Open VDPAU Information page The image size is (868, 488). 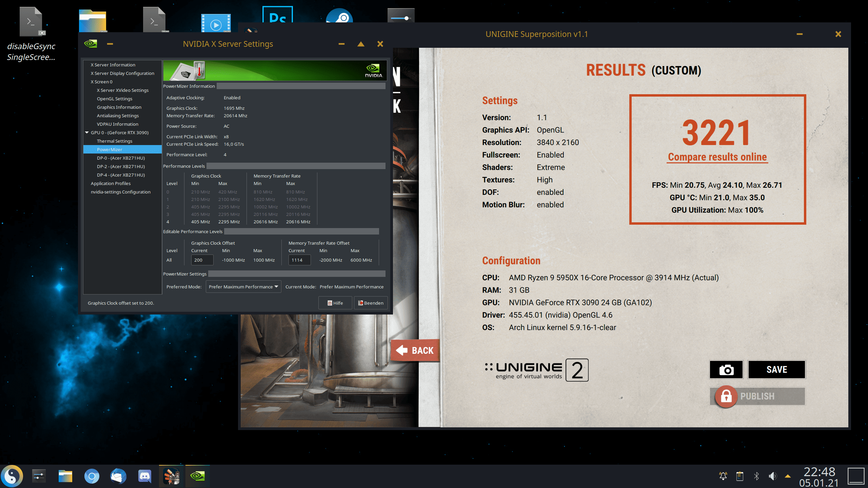[x=118, y=124]
